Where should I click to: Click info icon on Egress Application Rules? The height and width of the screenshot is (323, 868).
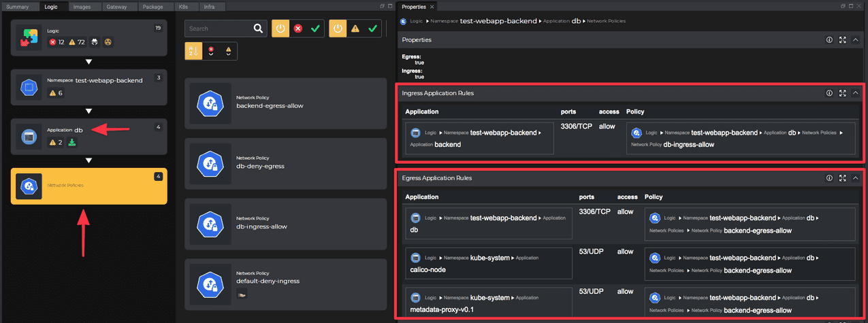[x=829, y=178]
